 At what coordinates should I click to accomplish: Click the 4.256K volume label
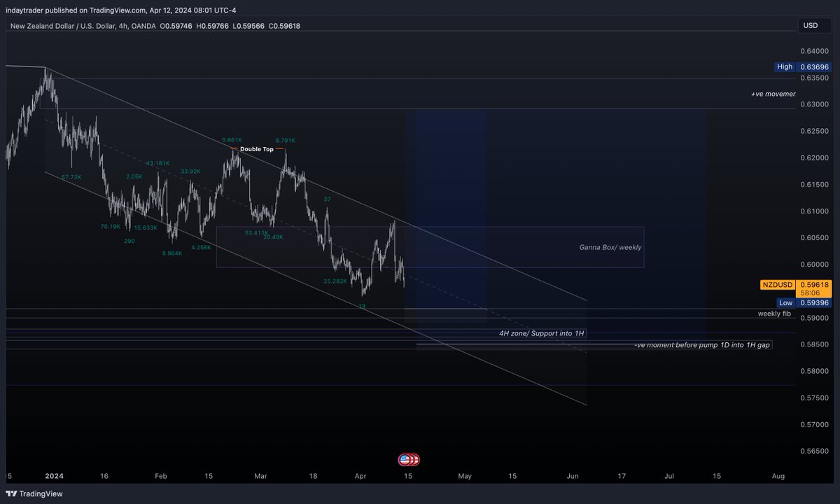(x=200, y=246)
